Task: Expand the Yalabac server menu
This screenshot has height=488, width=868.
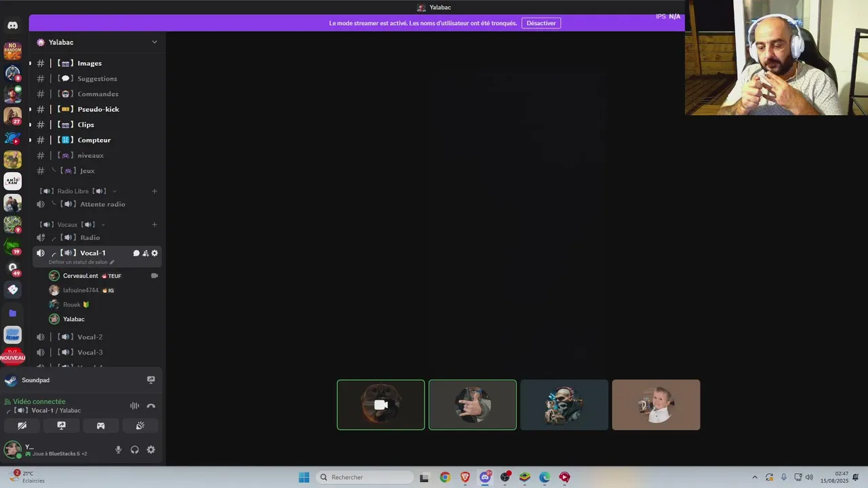Action: click(154, 42)
